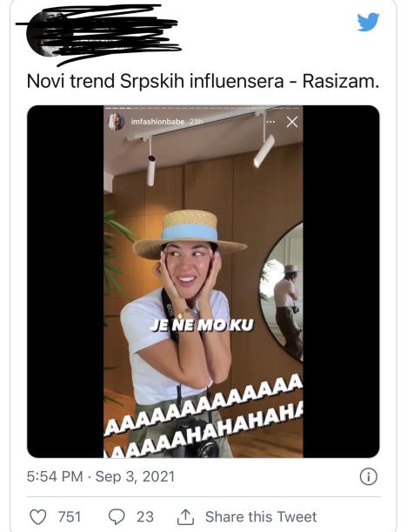Close the story with the X icon
407x532 pixels.
(292, 122)
